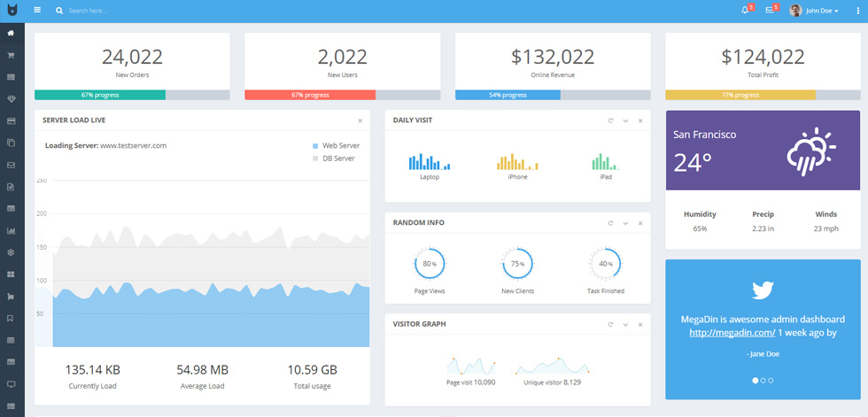Open the document file icon in the sidebar
Image resolution: width=868 pixels, height=417 pixels.
11,187
